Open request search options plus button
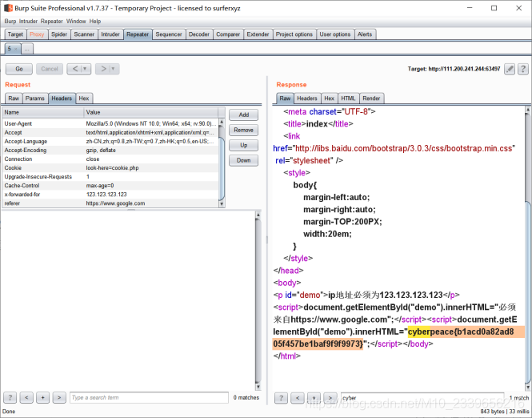 click(x=42, y=397)
